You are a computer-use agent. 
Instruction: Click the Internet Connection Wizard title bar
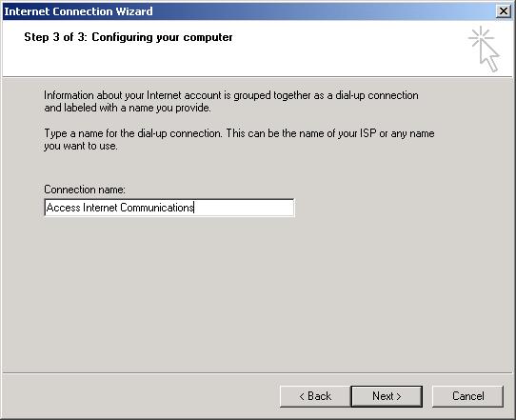click(248, 11)
